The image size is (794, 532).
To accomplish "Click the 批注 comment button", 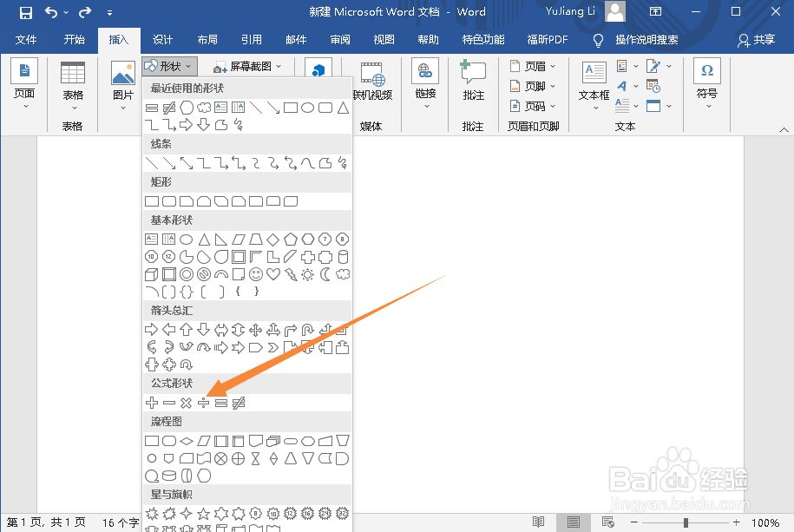I will click(x=474, y=80).
